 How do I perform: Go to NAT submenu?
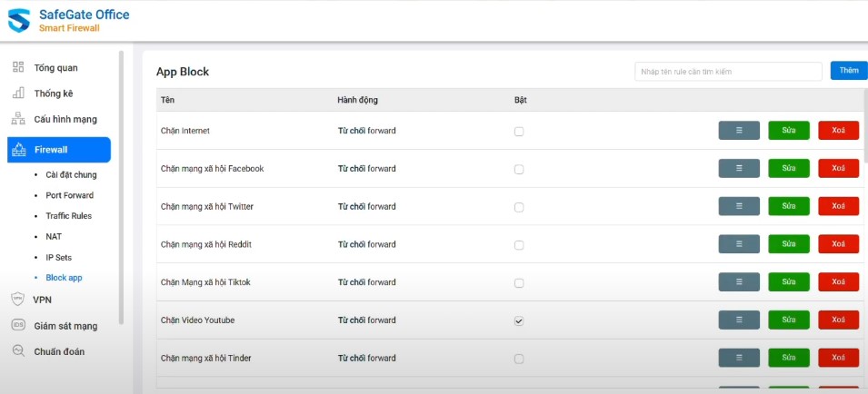pos(54,237)
